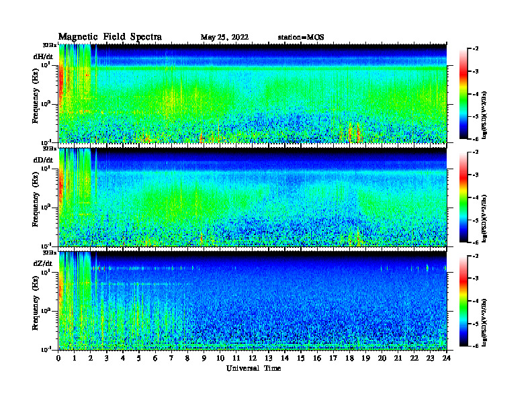Screen dimensions: 532x411
Task: Click the 10^1 frequency tick of dZ/dt panel
Action: (x=46, y=271)
